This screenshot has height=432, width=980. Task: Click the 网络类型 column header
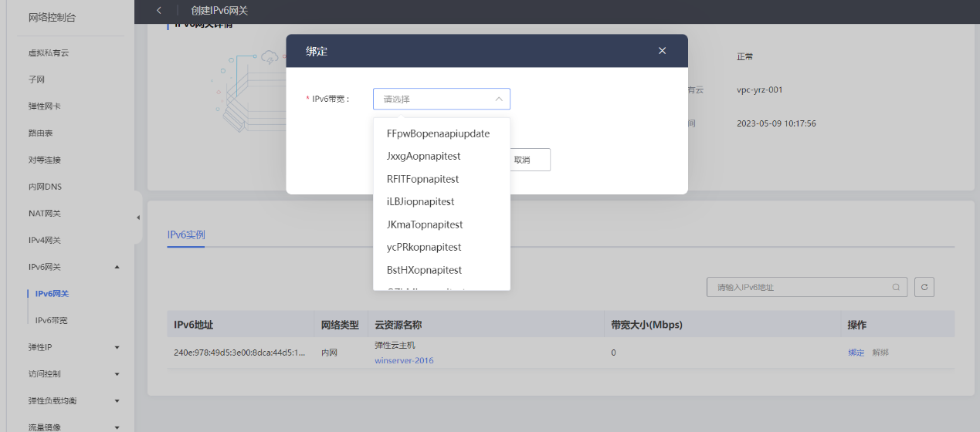point(341,325)
